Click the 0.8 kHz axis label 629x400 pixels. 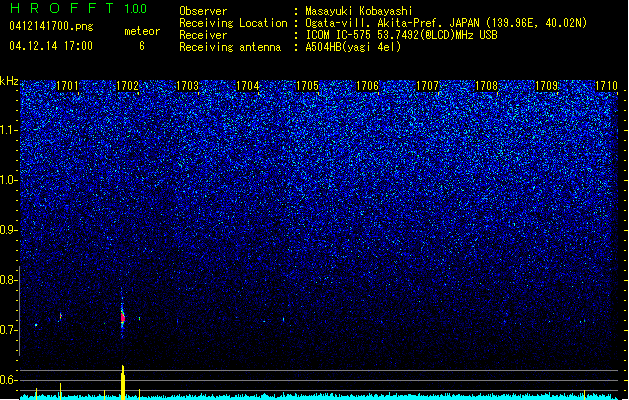point(7,280)
